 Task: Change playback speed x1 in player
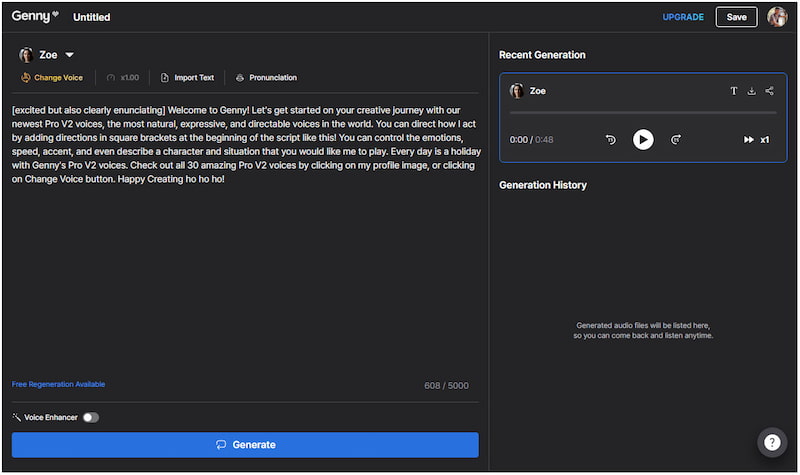(765, 140)
